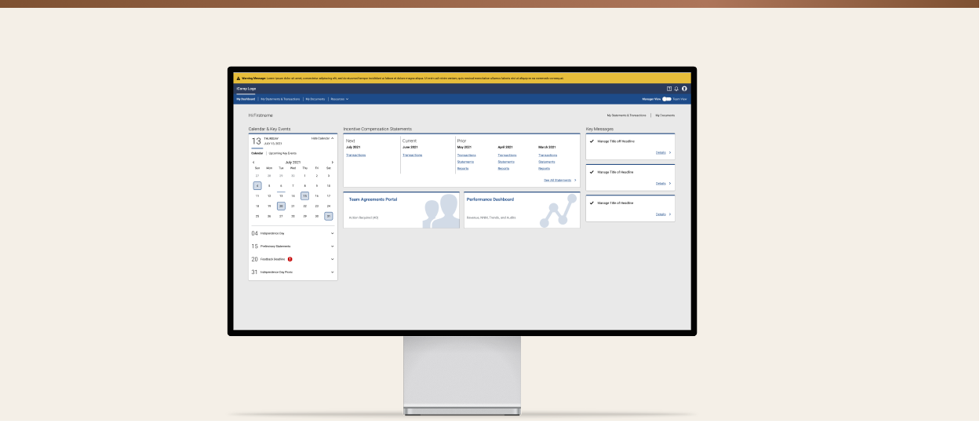Image resolution: width=980 pixels, height=424 pixels.
Task: Click the warning triangle icon in banner
Action: click(x=238, y=79)
